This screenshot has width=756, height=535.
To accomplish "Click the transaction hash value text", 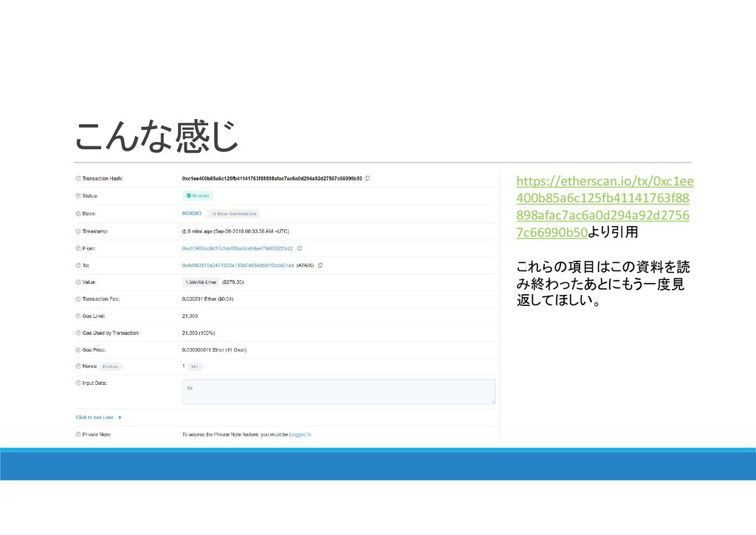I will [x=272, y=179].
